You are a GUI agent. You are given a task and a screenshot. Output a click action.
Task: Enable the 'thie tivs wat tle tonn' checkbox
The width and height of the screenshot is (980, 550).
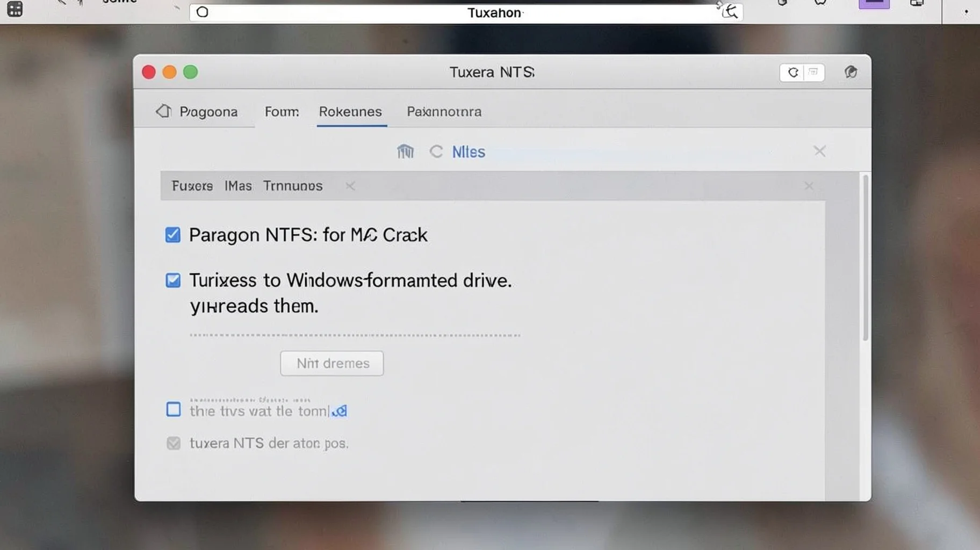(173, 409)
